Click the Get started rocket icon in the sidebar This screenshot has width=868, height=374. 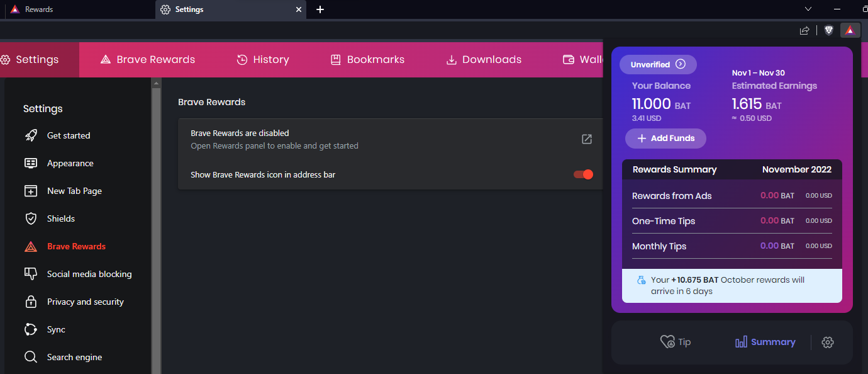click(x=30, y=135)
